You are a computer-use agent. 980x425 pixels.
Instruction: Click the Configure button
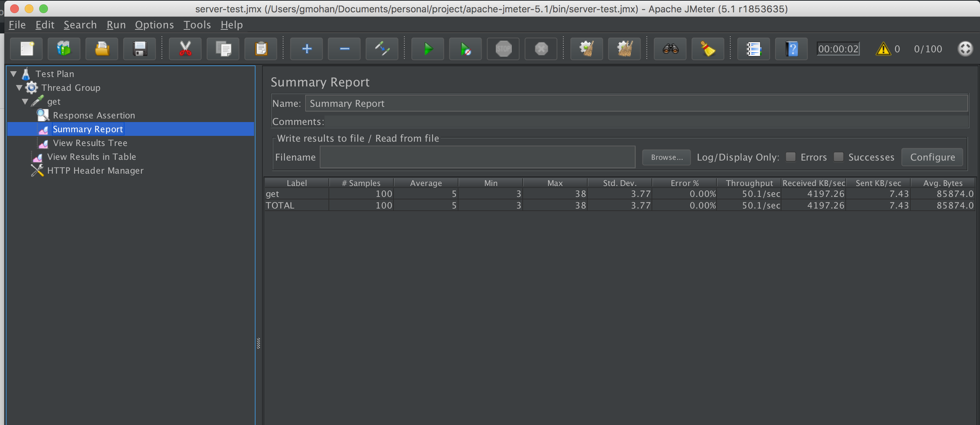932,157
